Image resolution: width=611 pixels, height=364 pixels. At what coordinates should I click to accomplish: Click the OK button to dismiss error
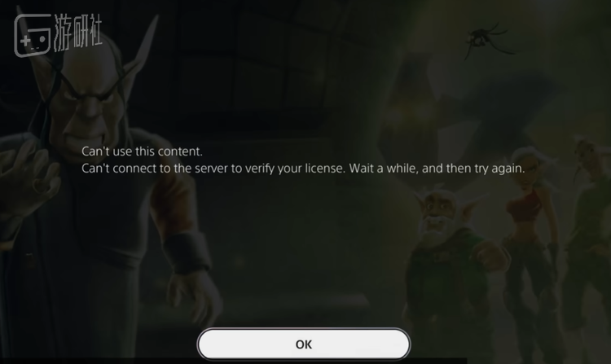(x=304, y=344)
